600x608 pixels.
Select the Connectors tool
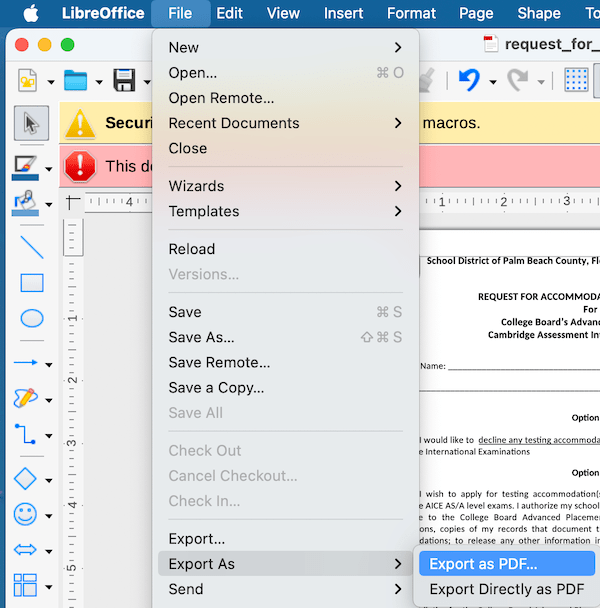click(x=26, y=434)
